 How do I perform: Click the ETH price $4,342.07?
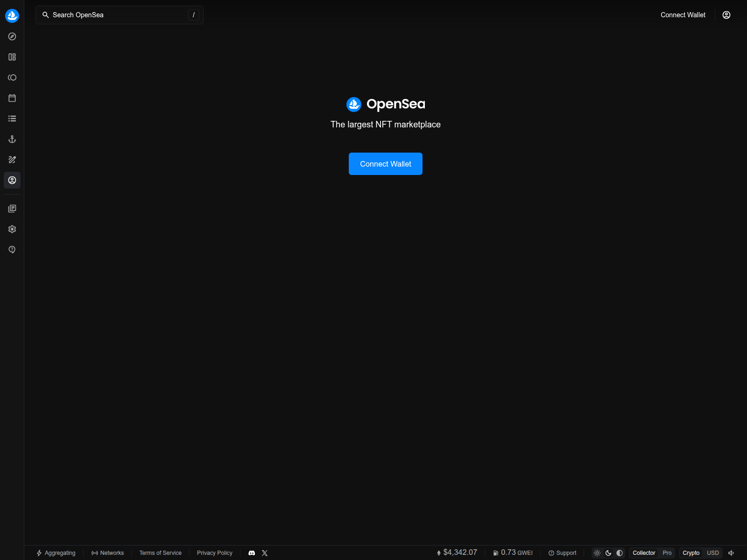(x=457, y=553)
